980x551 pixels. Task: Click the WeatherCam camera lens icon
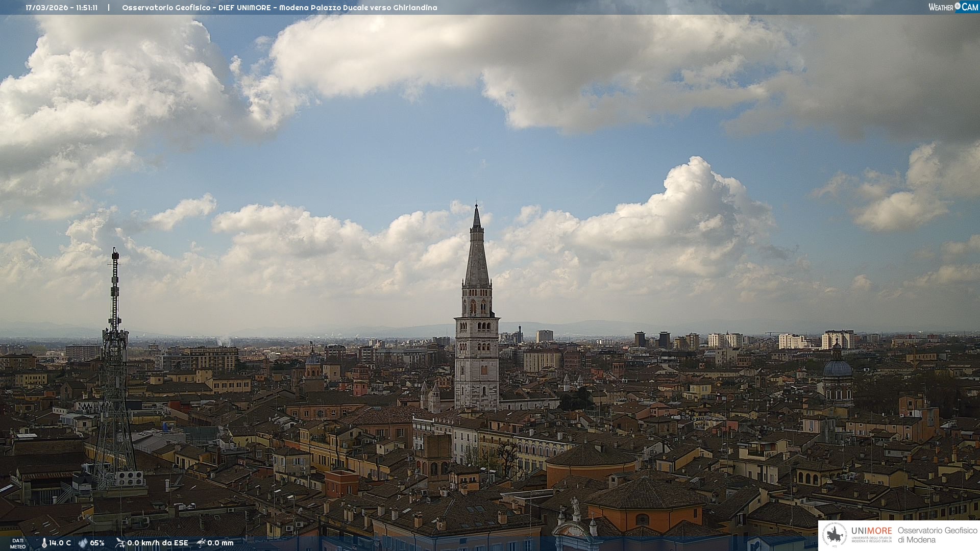coord(958,6)
